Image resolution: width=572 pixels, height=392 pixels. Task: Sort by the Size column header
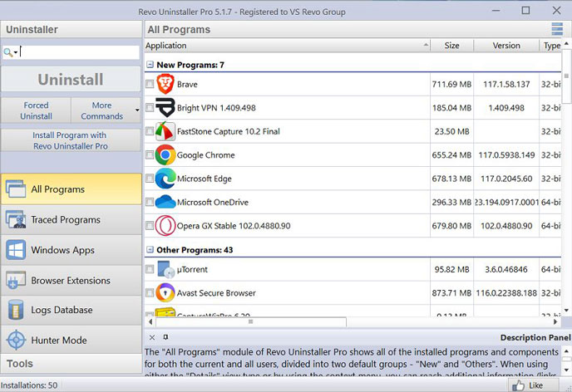point(451,46)
